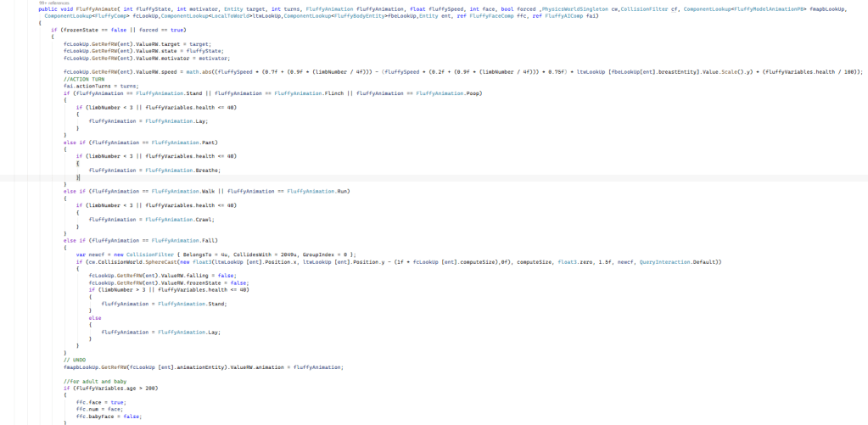This screenshot has width=868, height=425.
Task: Click "FluffyAnimation.Poop" in the condition
Action: pos(448,93)
